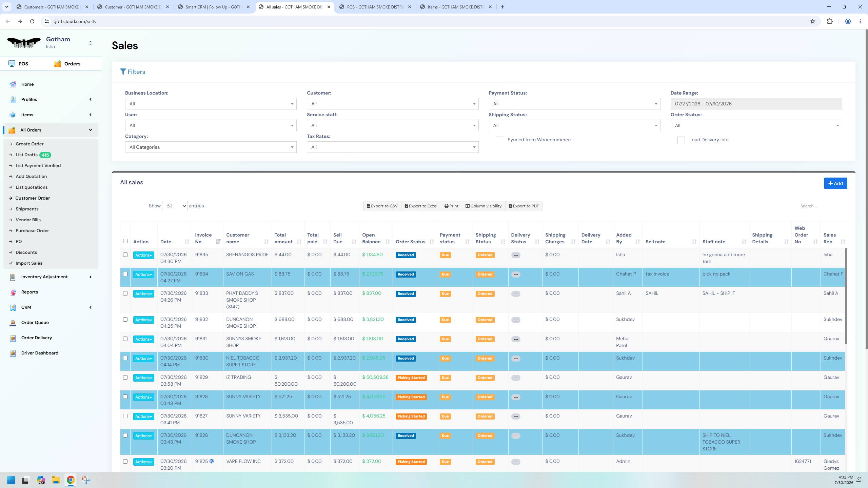868x488 pixels.
Task: Click the Order Queue icon
Action: click(x=13, y=323)
